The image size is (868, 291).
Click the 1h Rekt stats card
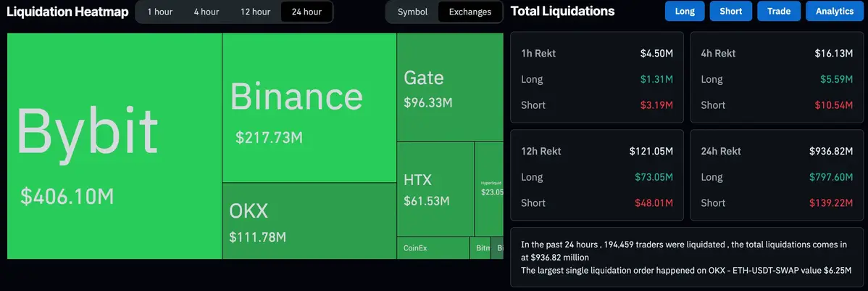point(596,78)
